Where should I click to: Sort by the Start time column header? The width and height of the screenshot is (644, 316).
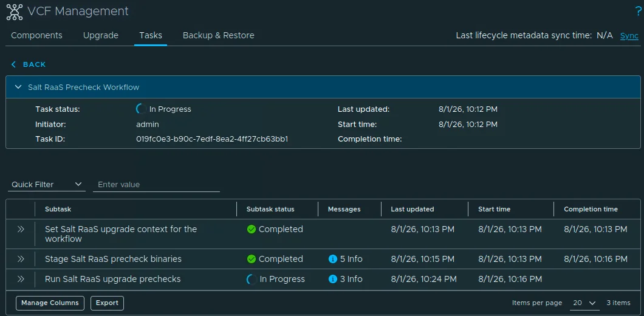494,209
